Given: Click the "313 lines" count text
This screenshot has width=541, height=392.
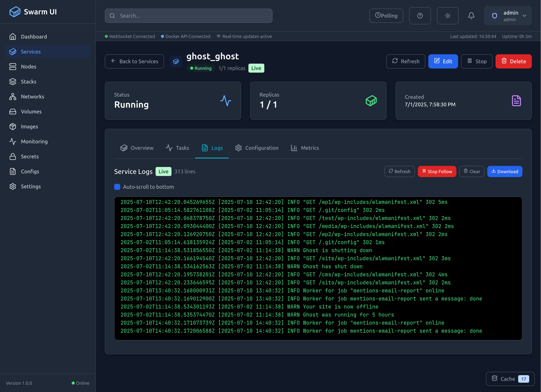Looking at the screenshot, I should [x=185, y=172].
